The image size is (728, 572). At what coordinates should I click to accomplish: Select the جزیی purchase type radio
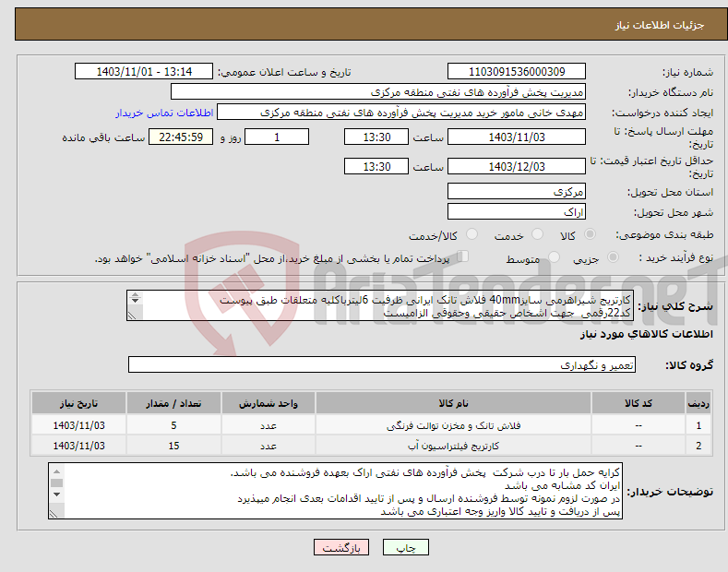pyautogui.click(x=613, y=256)
